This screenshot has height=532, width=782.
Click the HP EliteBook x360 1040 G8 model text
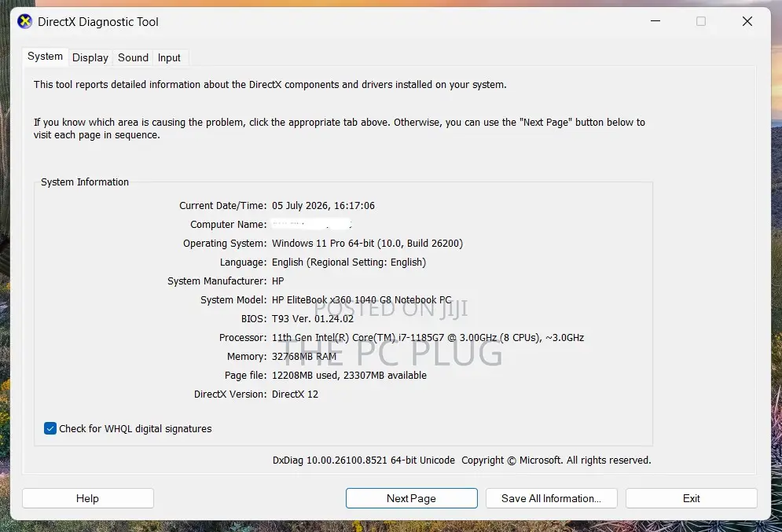pos(362,299)
